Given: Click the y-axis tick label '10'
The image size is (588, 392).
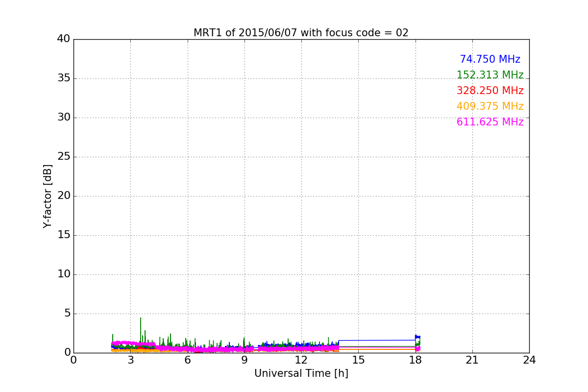Looking at the screenshot, I should coord(63,274).
